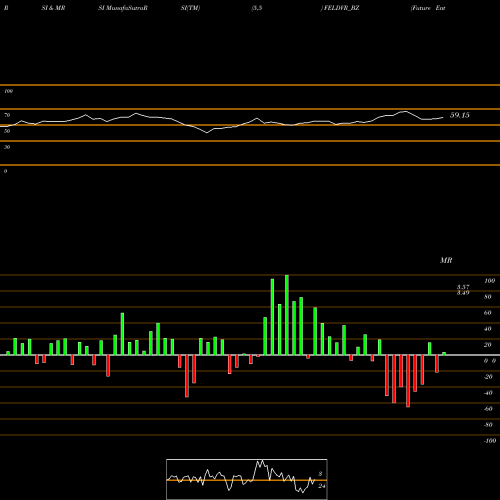Click the -100 axis label
The width and height of the screenshot is (500, 500).
[490, 441]
